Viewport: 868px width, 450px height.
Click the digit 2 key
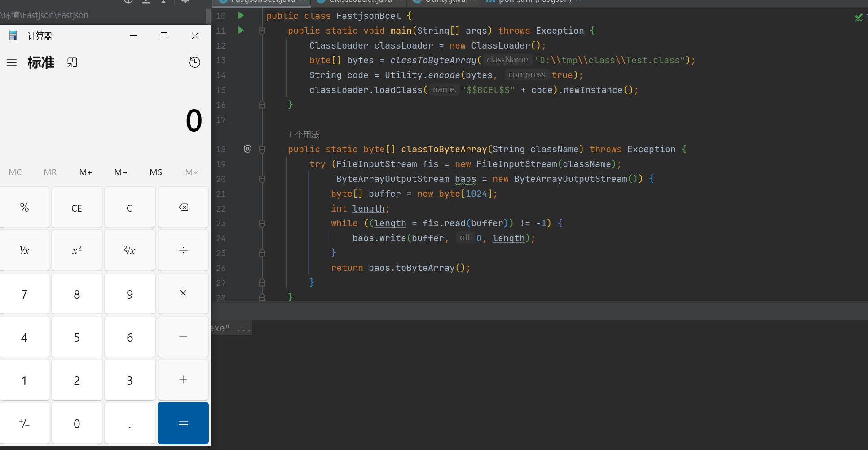77,380
